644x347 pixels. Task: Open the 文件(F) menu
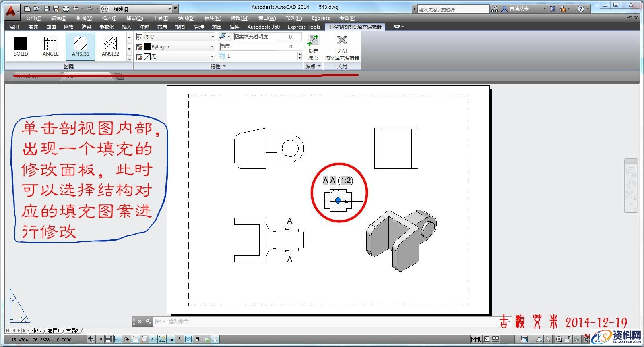(x=33, y=18)
